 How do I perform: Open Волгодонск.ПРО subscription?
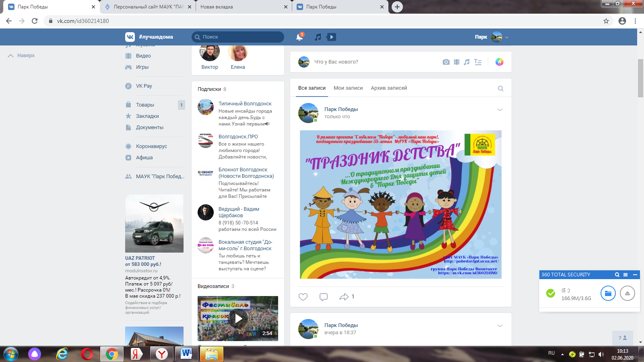[238, 137]
